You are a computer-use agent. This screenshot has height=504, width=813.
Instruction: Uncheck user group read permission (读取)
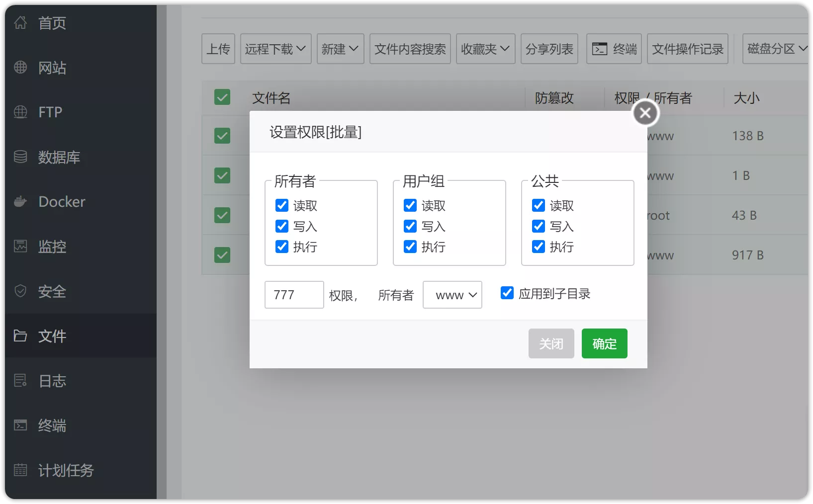410,206
